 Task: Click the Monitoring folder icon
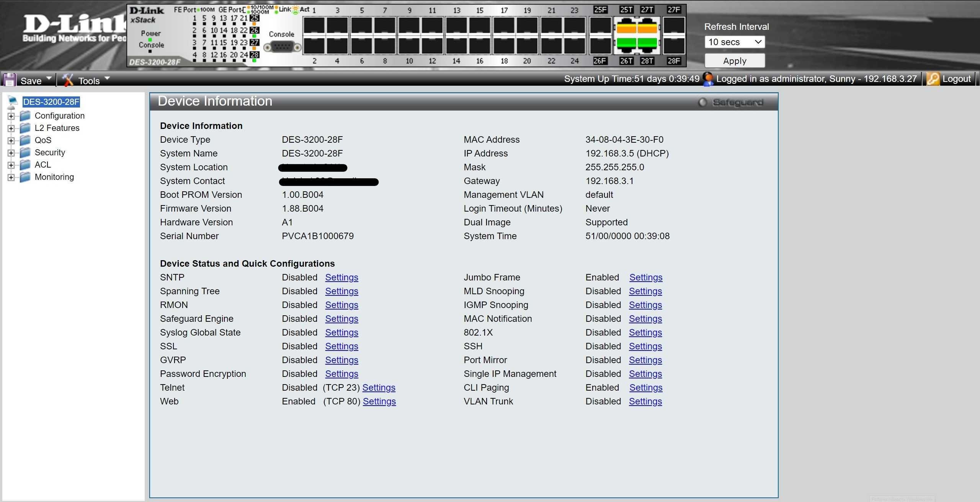click(x=25, y=177)
